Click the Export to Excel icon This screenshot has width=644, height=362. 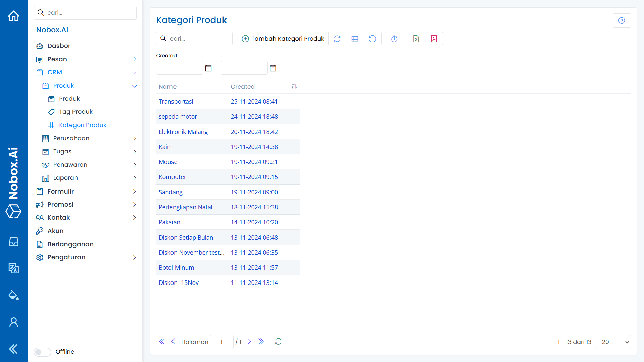[416, 39]
